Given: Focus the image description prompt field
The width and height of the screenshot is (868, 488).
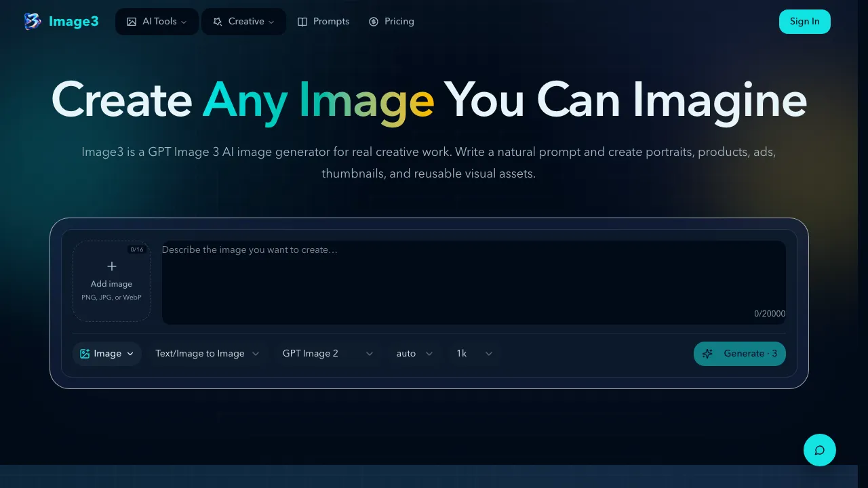Looking at the screenshot, I should point(474,283).
